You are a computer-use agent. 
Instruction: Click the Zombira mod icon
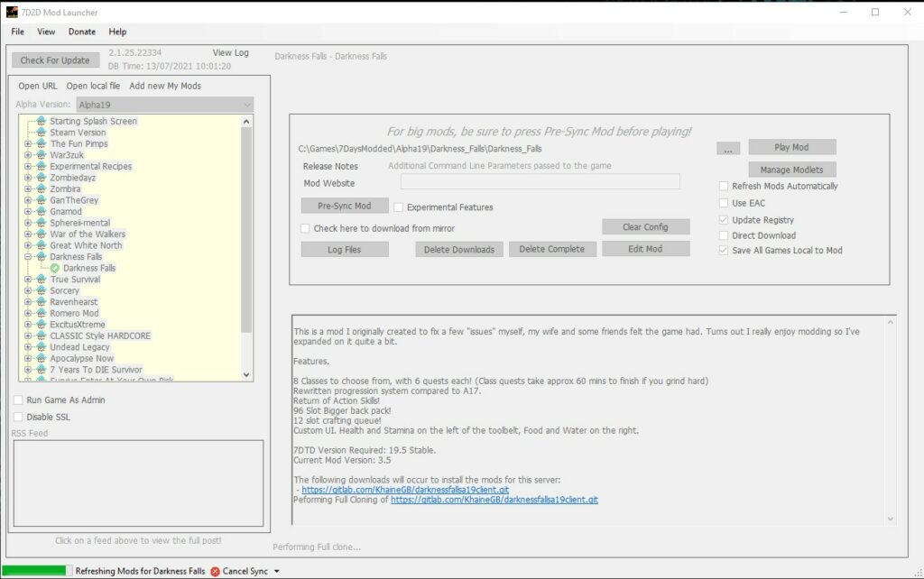point(42,188)
